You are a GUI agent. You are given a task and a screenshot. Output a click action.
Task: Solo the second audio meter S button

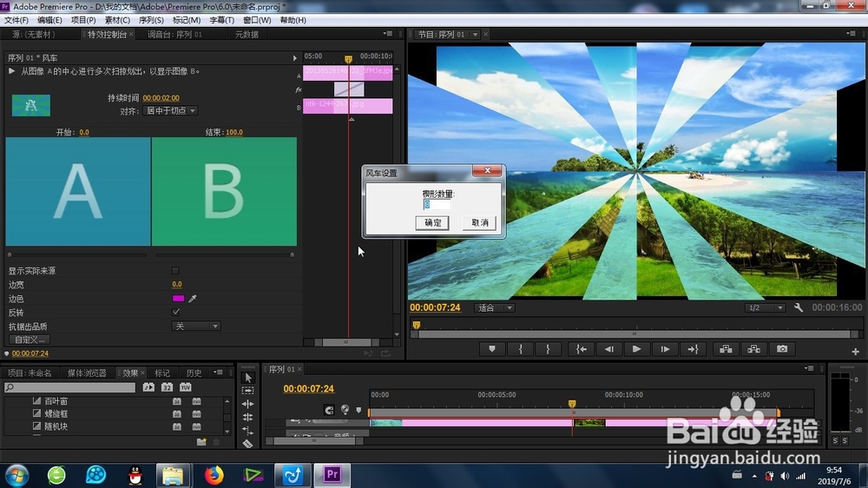(x=845, y=441)
